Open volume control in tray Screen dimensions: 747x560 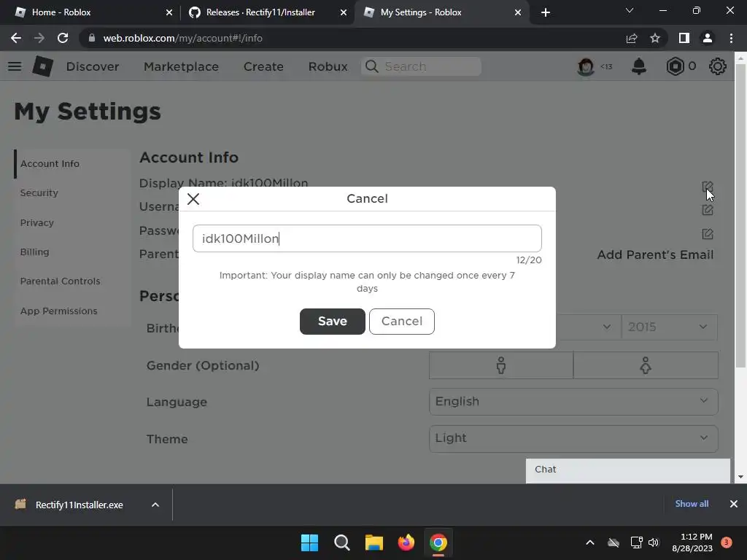click(x=654, y=542)
